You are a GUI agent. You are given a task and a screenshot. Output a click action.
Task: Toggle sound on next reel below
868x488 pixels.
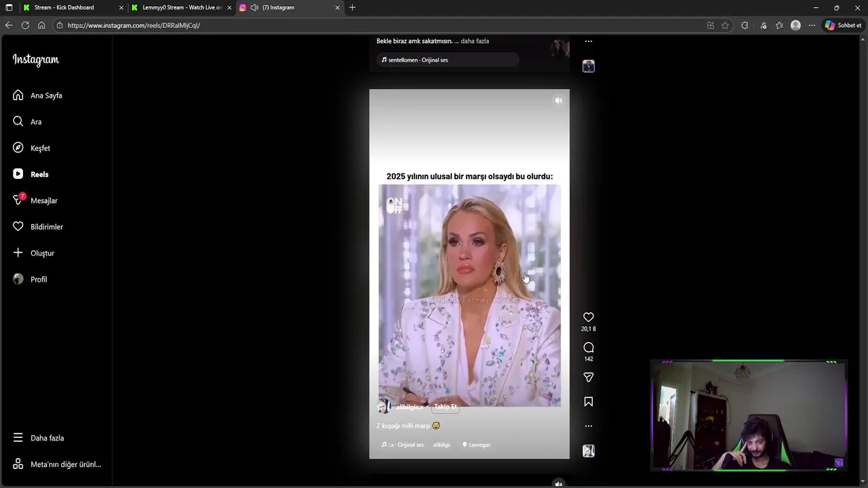click(x=558, y=483)
